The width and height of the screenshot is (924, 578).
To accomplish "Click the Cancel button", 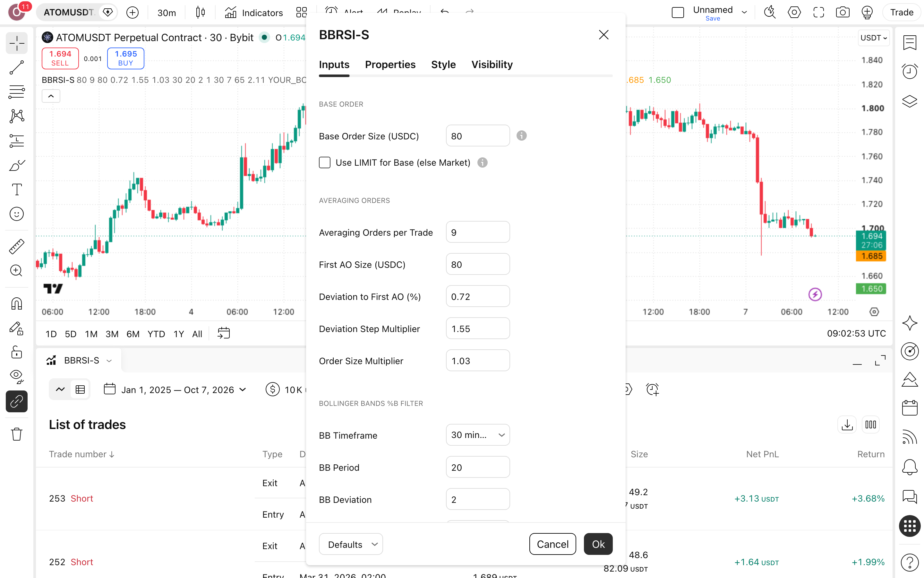I will [x=552, y=544].
